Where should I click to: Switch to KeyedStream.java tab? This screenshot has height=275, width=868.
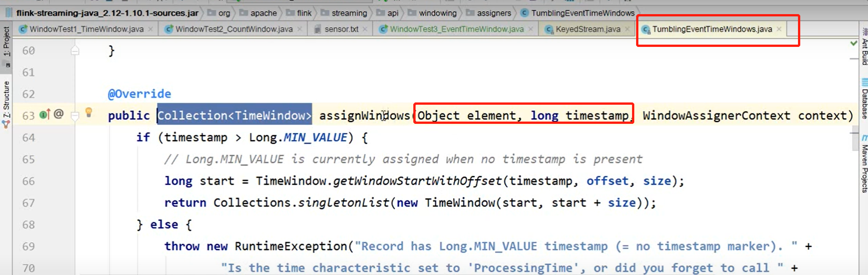(x=587, y=29)
